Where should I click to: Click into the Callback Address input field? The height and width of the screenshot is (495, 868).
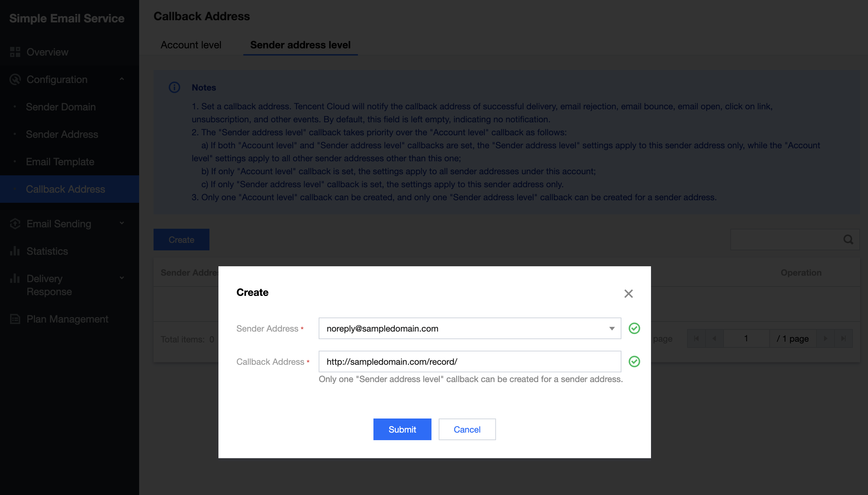click(x=469, y=362)
